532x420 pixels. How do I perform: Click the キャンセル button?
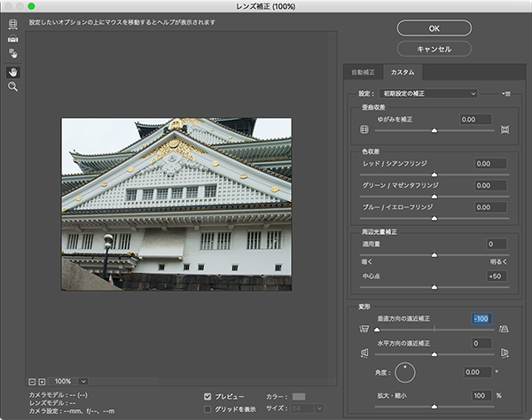434,49
